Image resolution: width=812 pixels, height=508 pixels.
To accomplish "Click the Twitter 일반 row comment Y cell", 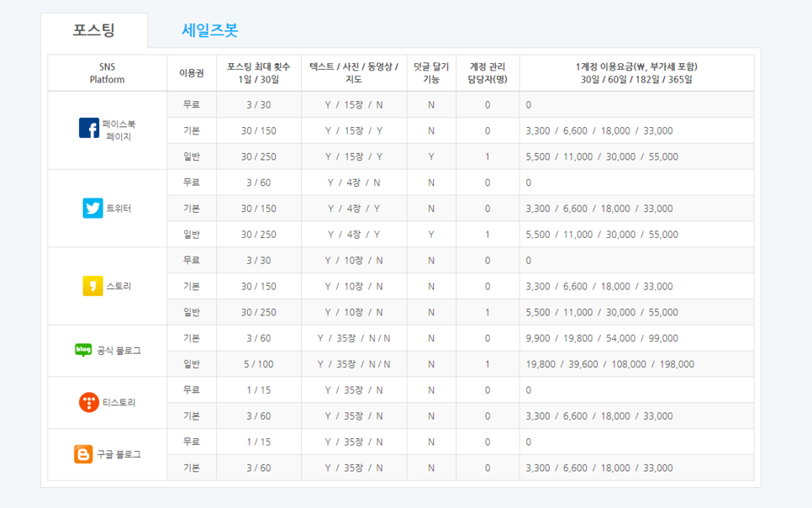I will pos(431,235).
